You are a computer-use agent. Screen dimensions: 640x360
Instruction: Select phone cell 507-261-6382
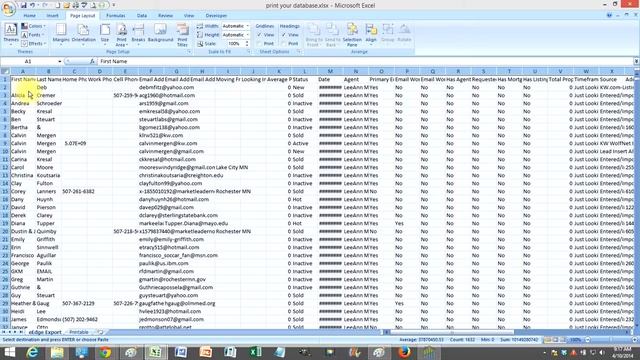tap(74, 191)
